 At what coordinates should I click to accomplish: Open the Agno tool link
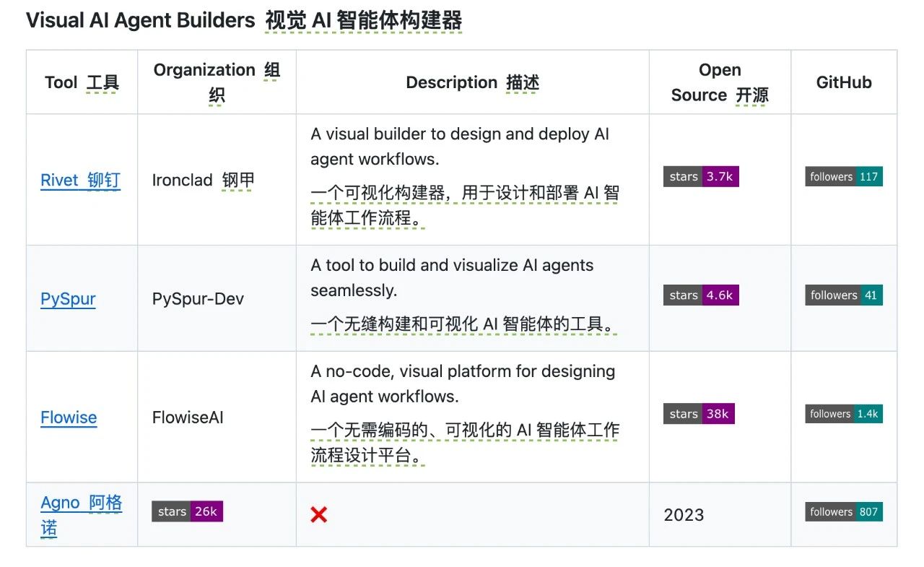81,515
